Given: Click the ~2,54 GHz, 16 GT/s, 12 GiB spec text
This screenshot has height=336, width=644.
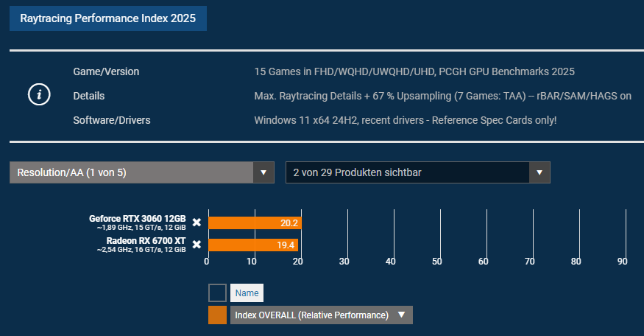Looking at the screenshot, I should coord(142,250).
